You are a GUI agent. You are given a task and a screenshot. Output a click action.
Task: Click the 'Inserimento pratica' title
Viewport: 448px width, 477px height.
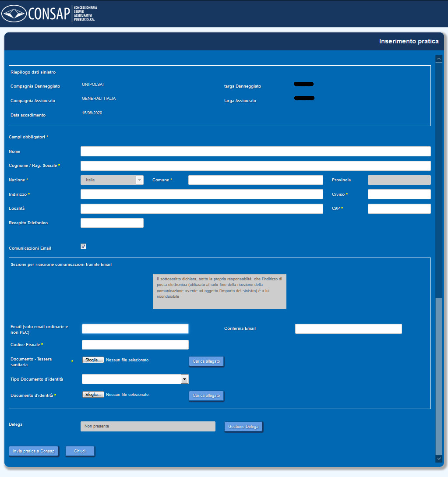tap(409, 41)
